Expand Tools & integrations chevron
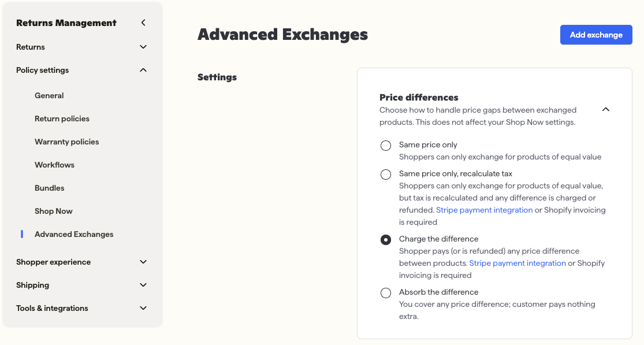The width and height of the screenshot is (644, 345). pos(143,308)
